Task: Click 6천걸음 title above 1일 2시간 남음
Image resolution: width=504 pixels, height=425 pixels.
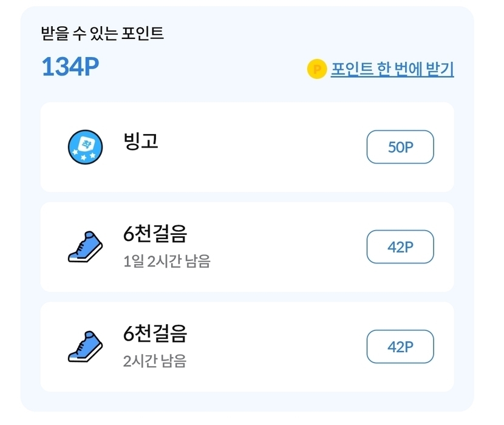Action: coord(155,234)
